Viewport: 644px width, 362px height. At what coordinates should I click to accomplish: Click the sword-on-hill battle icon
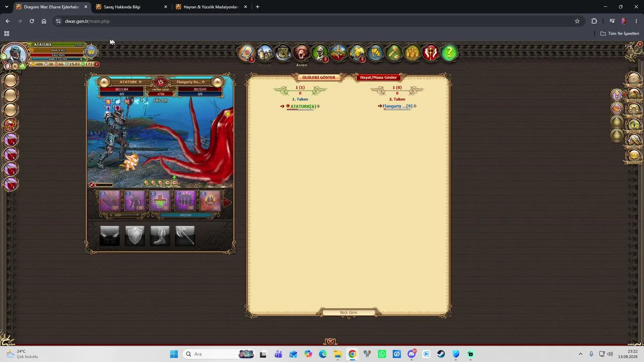point(338,52)
